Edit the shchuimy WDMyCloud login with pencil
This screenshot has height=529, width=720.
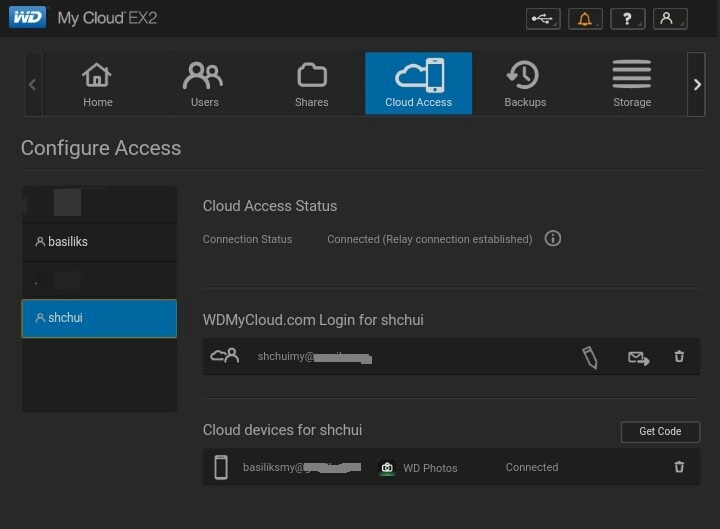click(x=590, y=357)
